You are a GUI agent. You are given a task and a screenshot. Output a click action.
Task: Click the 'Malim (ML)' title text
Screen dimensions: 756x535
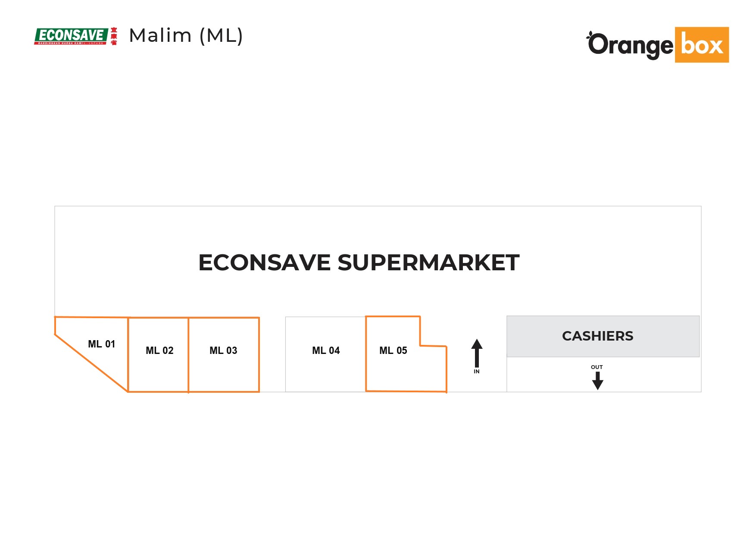(x=186, y=35)
